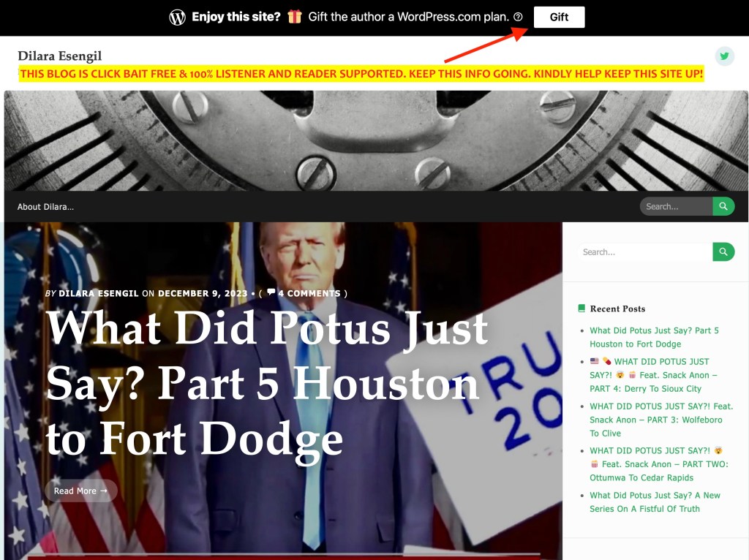Click the green search icon in sidebar

pyautogui.click(x=723, y=252)
